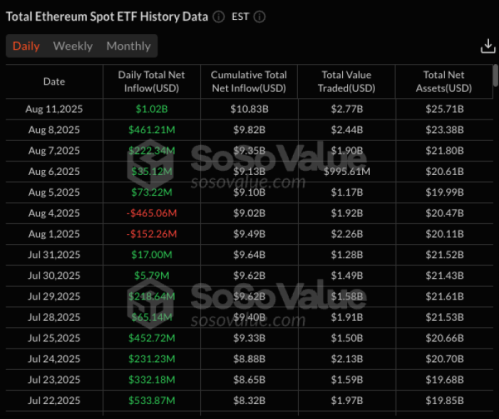
Task: Select the Jul 29,2025 date cell
Action: pos(54,296)
